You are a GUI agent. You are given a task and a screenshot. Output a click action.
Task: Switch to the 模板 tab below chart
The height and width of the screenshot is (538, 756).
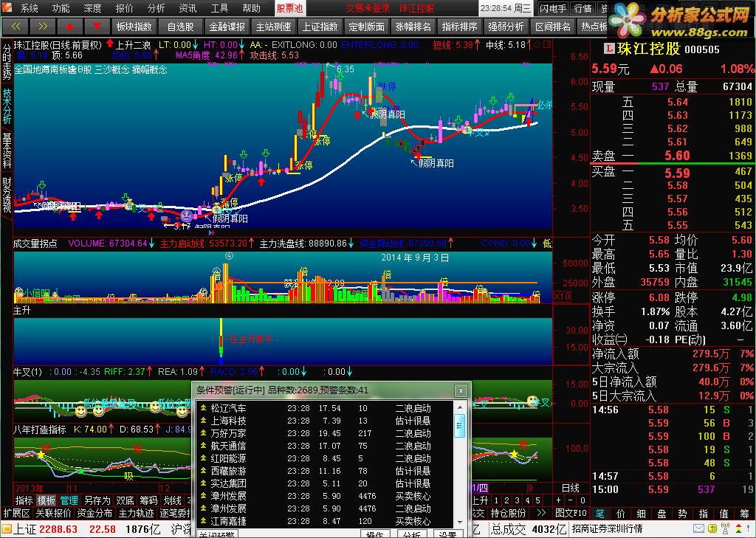47,500
